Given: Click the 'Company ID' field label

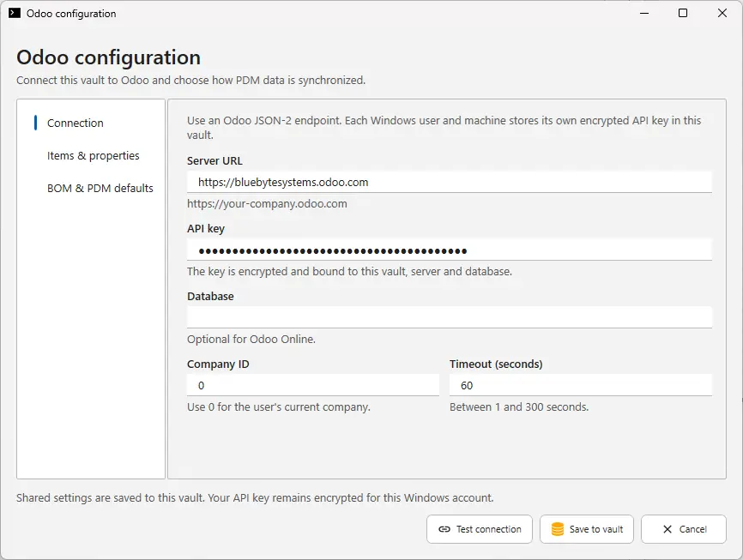Looking at the screenshot, I should (218, 364).
